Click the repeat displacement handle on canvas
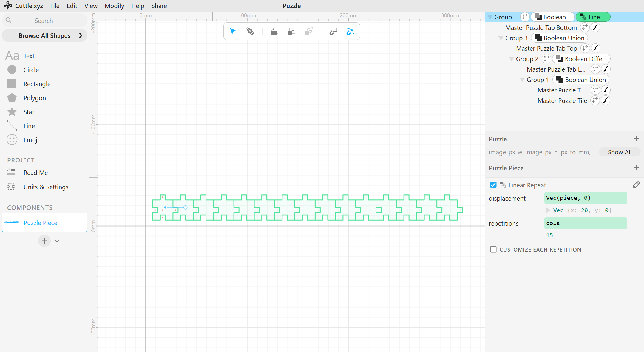 coord(185,207)
